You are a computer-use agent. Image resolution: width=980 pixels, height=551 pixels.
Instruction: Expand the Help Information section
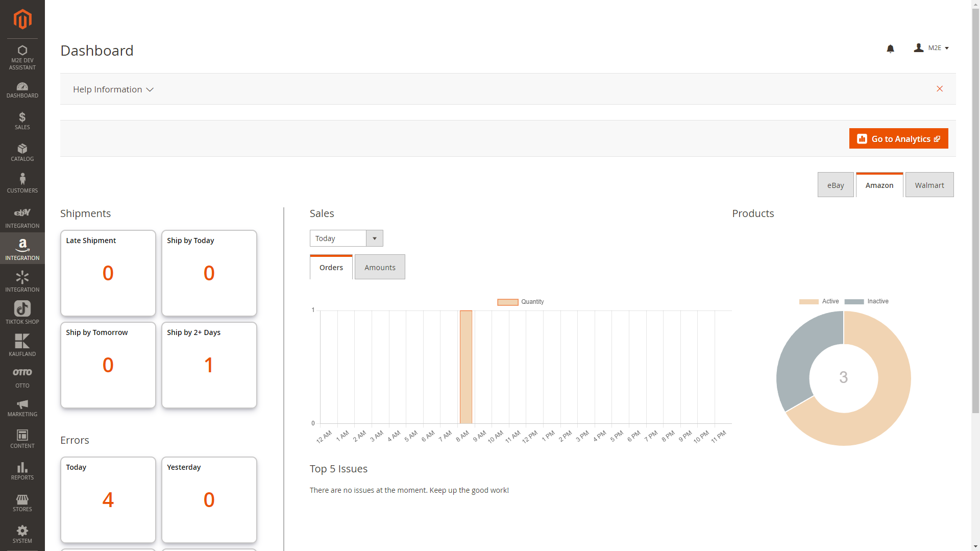[113, 89]
